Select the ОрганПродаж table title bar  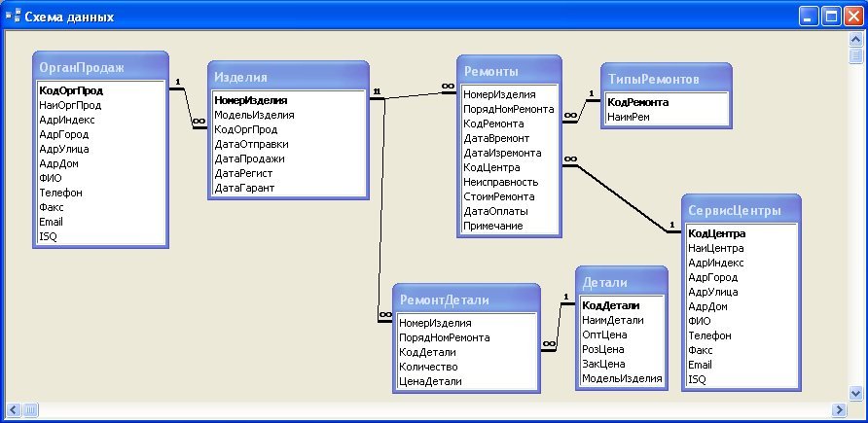tap(99, 66)
